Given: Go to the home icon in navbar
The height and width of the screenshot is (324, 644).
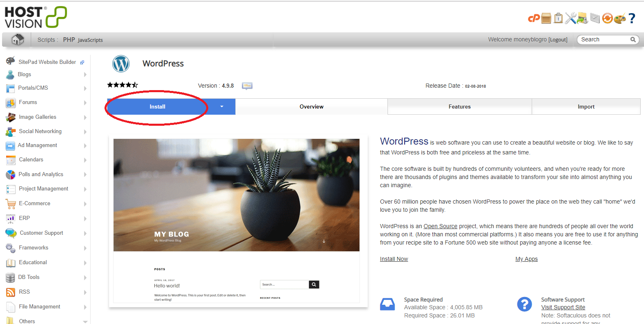Looking at the screenshot, I should [17, 40].
